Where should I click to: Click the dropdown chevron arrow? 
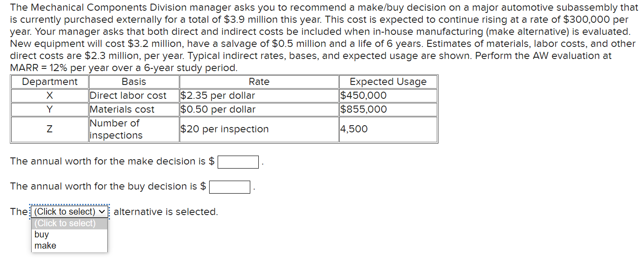(x=101, y=211)
